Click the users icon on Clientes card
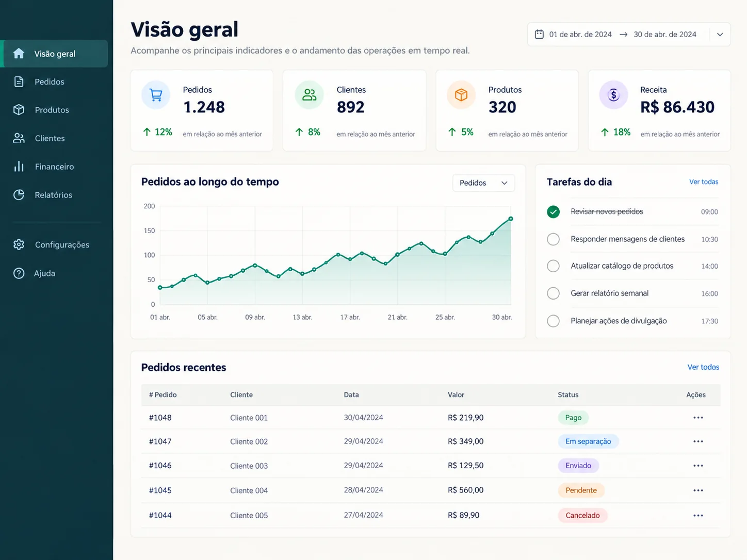Viewport: 747px width, 560px height. coord(309,95)
